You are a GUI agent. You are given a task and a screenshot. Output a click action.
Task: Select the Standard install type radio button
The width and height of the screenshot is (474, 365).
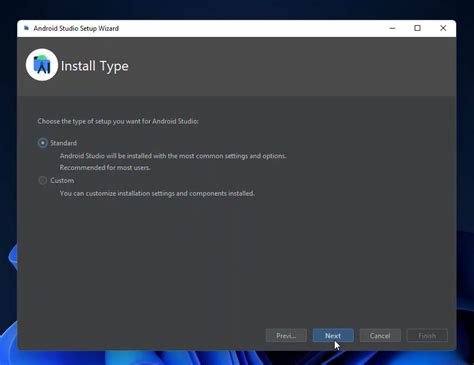click(x=43, y=143)
